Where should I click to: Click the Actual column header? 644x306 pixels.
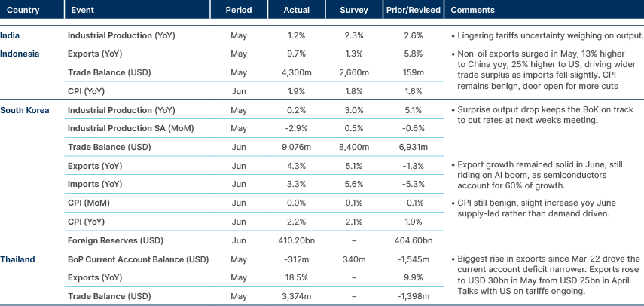click(x=297, y=10)
